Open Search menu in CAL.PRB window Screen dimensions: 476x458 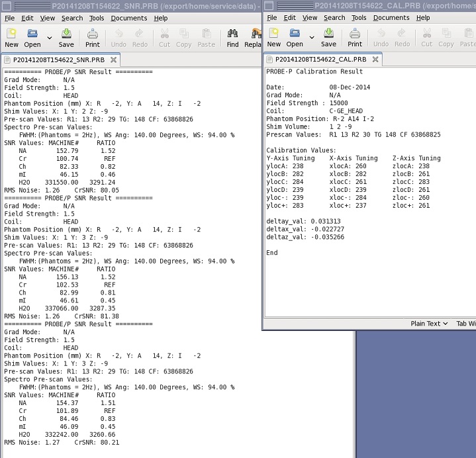[334, 18]
